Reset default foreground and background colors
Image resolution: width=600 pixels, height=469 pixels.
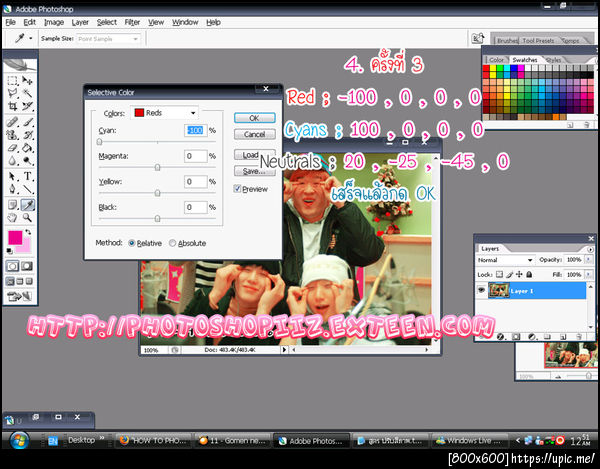(x=10, y=251)
